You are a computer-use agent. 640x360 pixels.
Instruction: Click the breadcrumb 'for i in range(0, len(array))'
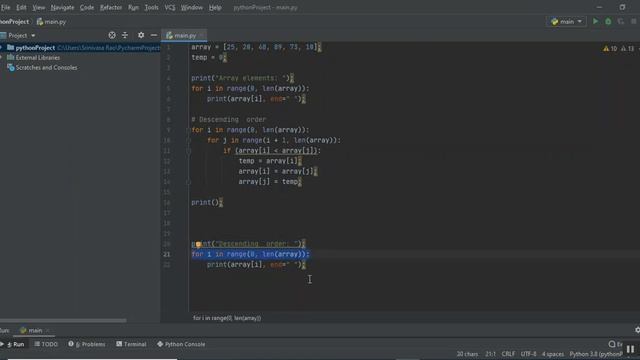227,318
